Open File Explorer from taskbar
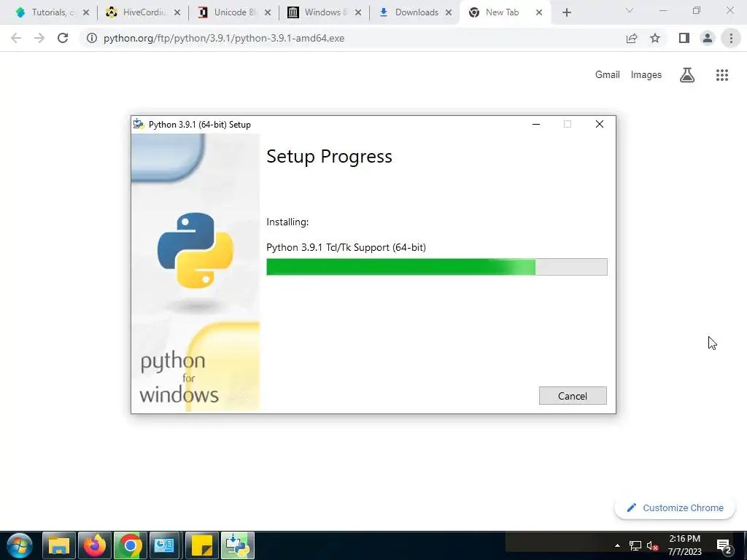Screen dimensions: 747x560 pyautogui.click(x=59, y=545)
